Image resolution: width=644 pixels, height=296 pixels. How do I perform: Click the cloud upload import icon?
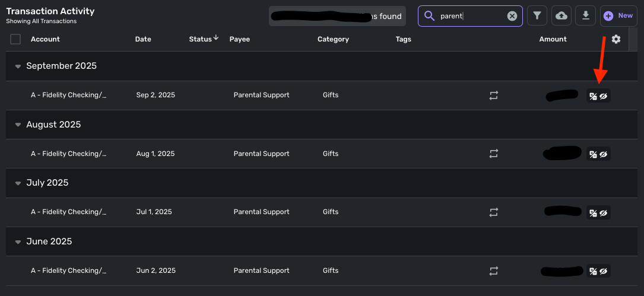click(561, 16)
